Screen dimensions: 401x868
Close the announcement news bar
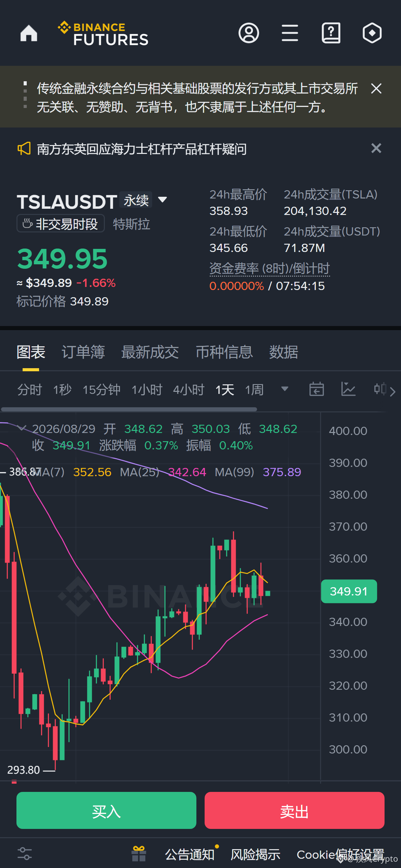[x=376, y=148]
